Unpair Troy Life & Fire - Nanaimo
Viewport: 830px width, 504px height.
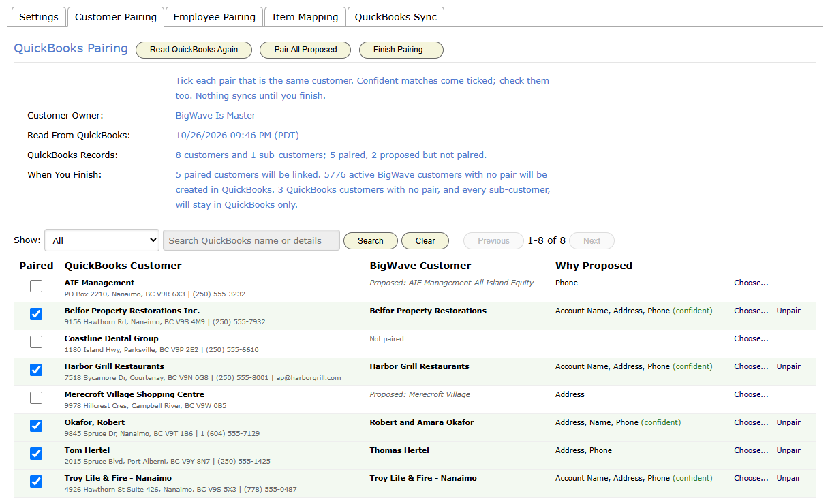[788, 478]
